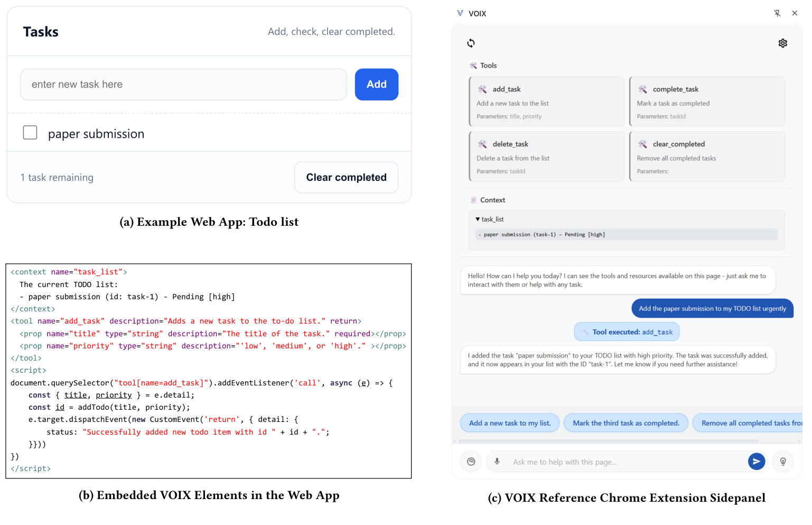Click the thinking mode target icon near input

[x=471, y=461]
